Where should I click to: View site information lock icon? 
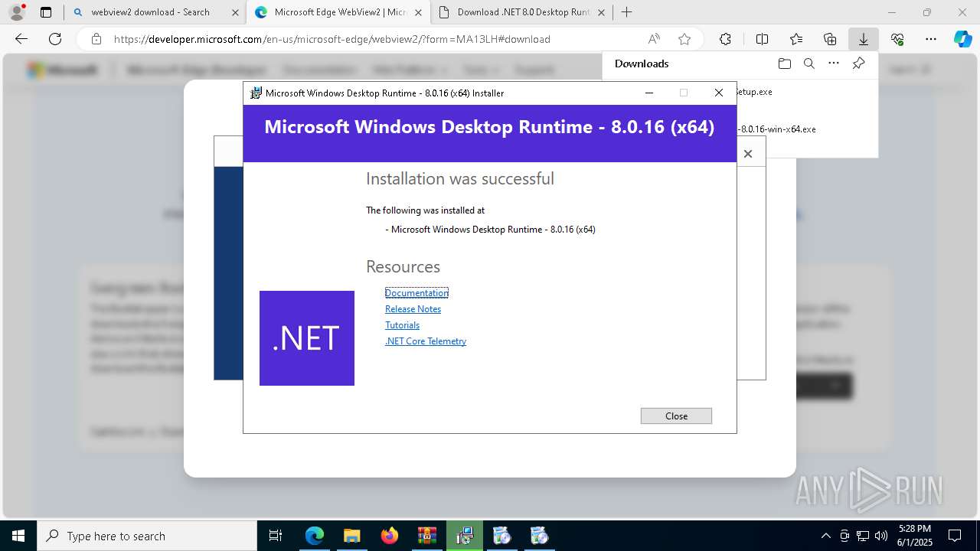pos(96,39)
